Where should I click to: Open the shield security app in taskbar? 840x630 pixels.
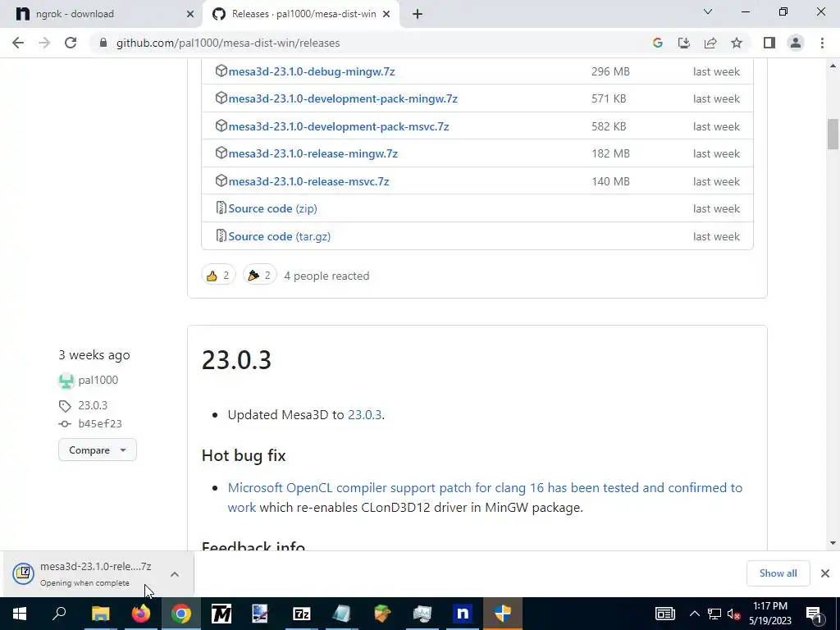503,614
